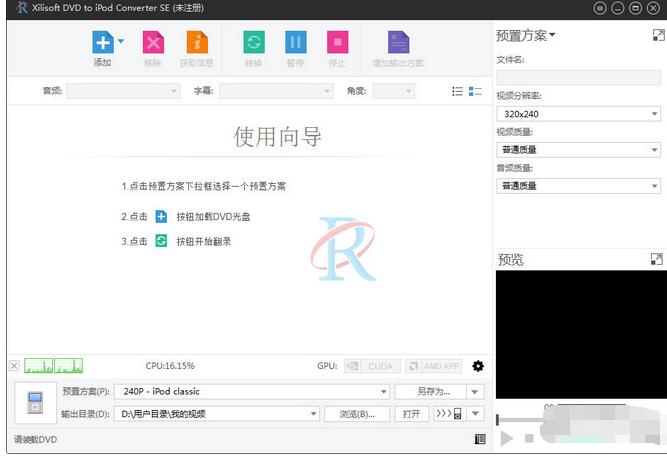Open the 视频分辨率 320x240 dropdown
This screenshot has height=457, width=667.
578,114
